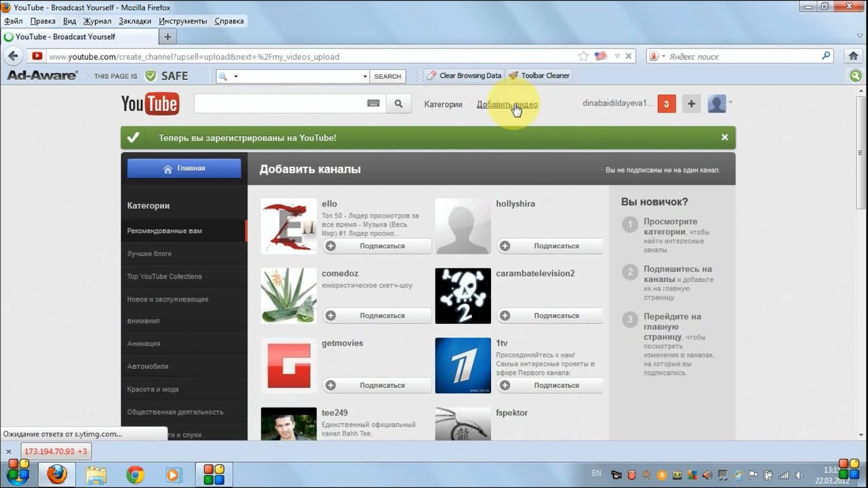868x488 pixels.
Task: Open the folder icon on the taskbar
Action: (x=96, y=474)
